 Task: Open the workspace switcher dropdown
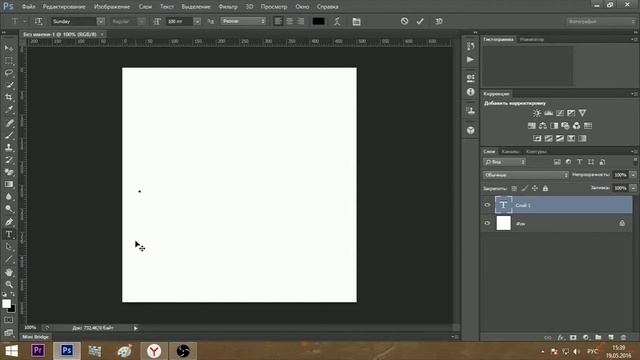pyautogui.click(x=601, y=21)
